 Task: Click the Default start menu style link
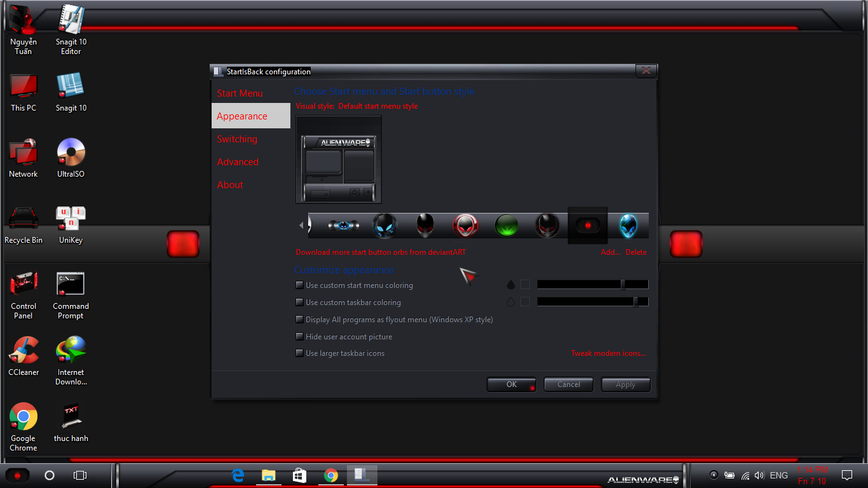(x=378, y=107)
